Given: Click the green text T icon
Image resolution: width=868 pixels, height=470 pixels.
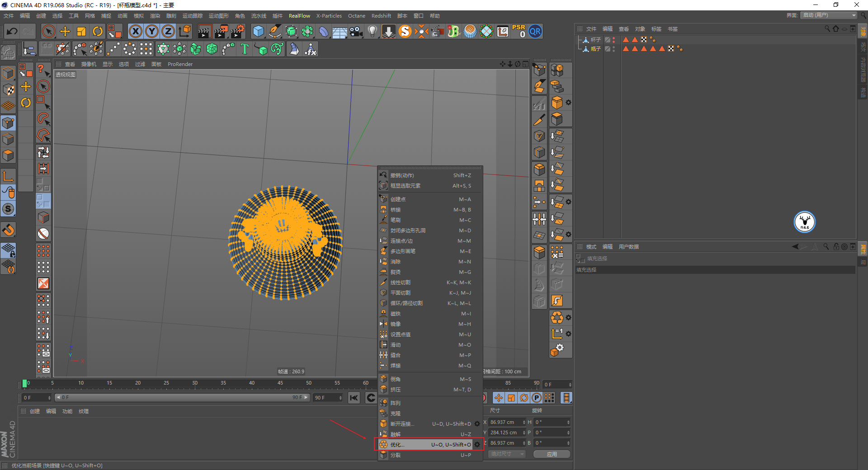Looking at the screenshot, I should point(245,49).
